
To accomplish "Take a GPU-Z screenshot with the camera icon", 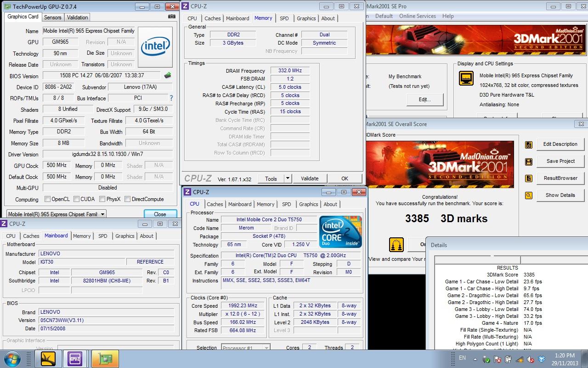I will pos(171,17).
